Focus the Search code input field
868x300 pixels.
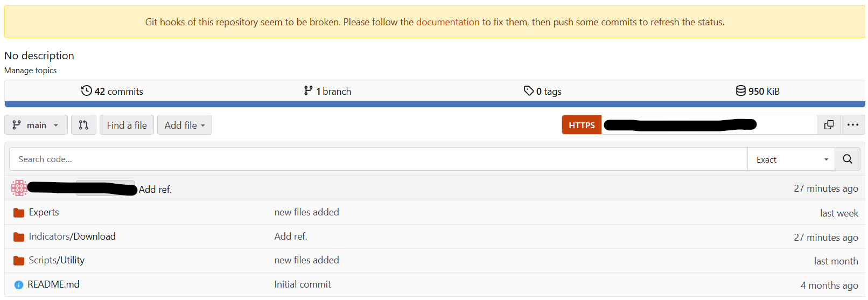(378, 159)
